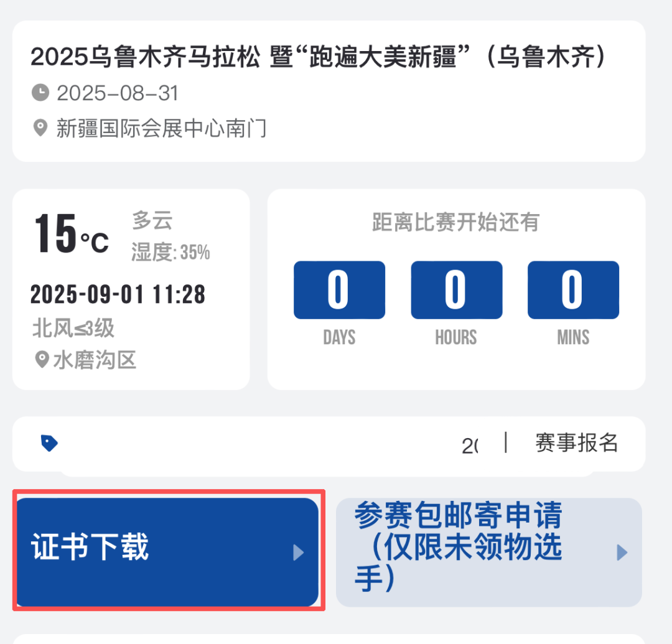Click the 湿度: 35% humidity text
Viewport: 672px width, 644px height.
tap(170, 252)
